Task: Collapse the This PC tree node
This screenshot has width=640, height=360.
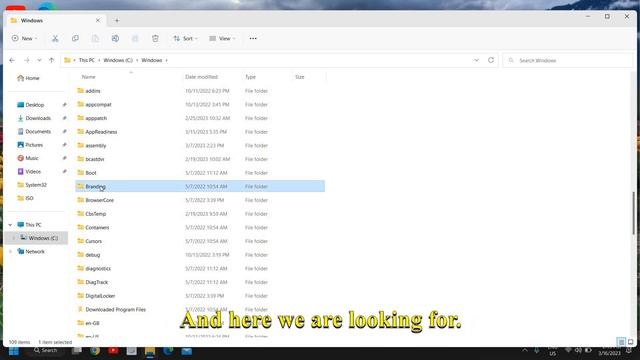Action: (x=10, y=225)
